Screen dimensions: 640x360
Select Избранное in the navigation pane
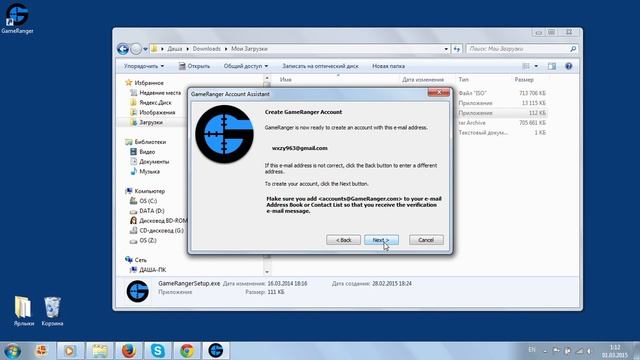tap(149, 83)
